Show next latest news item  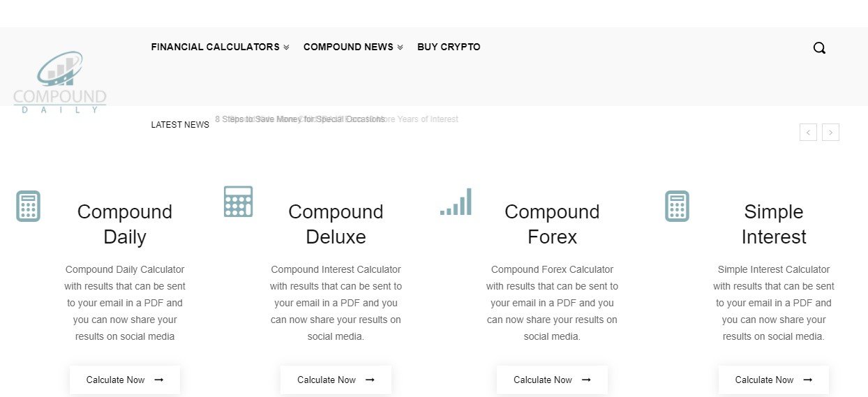click(830, 132)
